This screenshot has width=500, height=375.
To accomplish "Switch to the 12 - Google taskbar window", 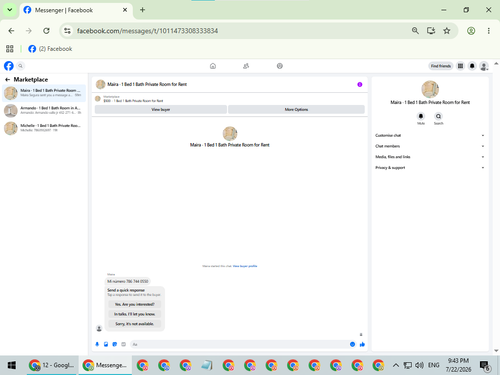I will (x=52, y=365).
